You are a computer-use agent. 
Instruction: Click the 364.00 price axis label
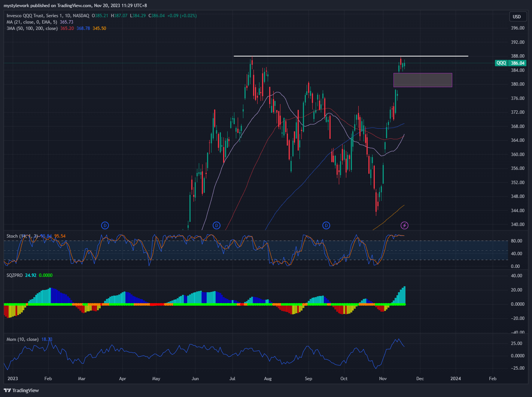pyautogui.click(x=518, y=140)
